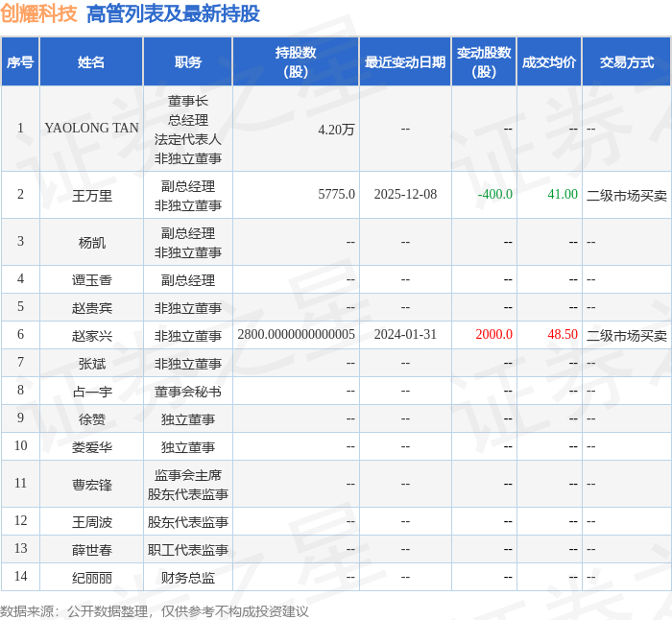Viewport: 672px width, 620px height.
Task: Click the 2800.0000000000005 shareholding value
Action: click(x=296, y=334)
